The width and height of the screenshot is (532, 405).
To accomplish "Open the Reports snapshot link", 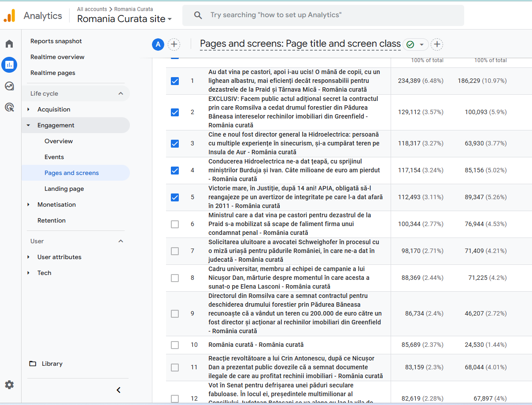I will [x=56, y=41].
